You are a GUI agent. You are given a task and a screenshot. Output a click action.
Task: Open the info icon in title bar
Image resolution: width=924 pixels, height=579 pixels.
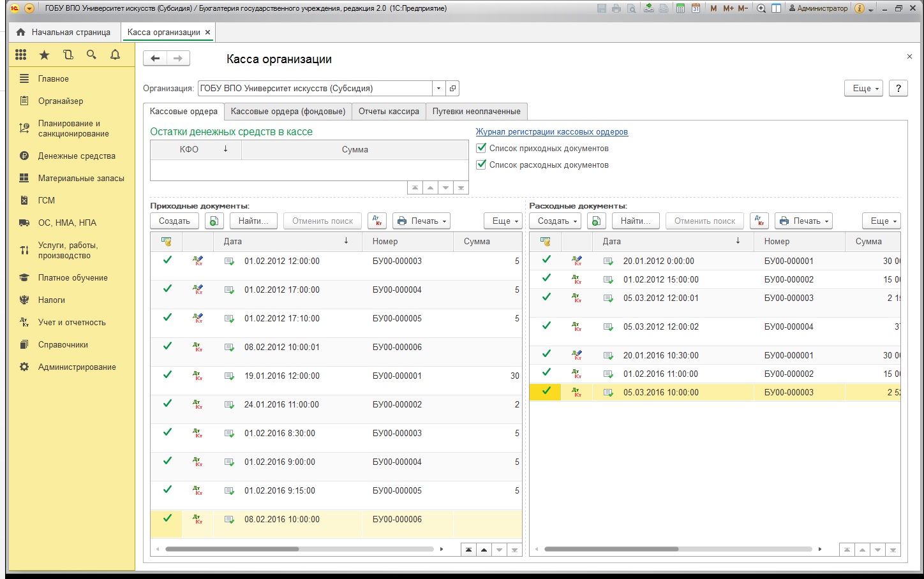tap(860, 8)
